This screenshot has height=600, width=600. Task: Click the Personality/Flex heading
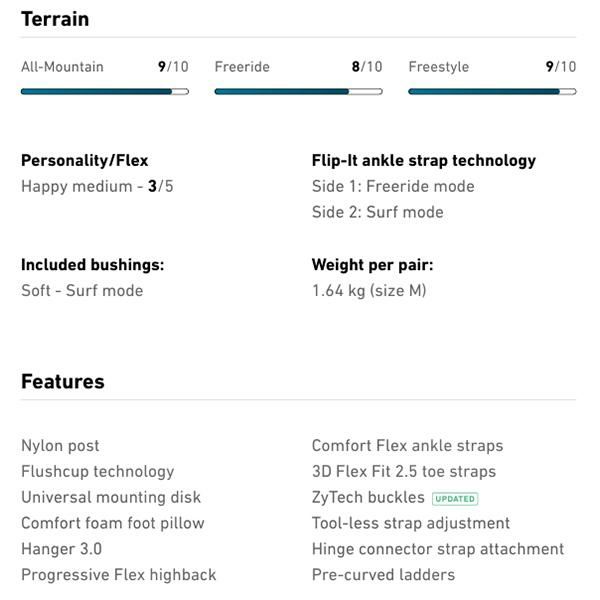(x=84, y=160)
